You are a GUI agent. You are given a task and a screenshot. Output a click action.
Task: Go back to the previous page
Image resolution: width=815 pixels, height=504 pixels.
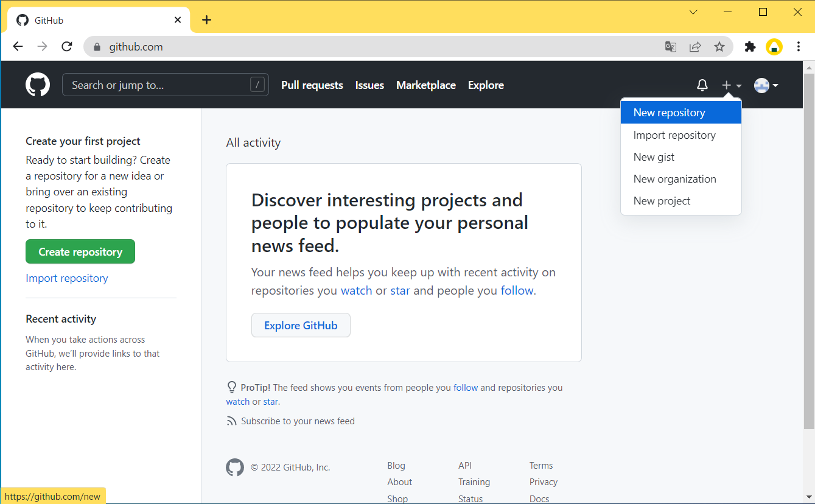click(18, 47)
